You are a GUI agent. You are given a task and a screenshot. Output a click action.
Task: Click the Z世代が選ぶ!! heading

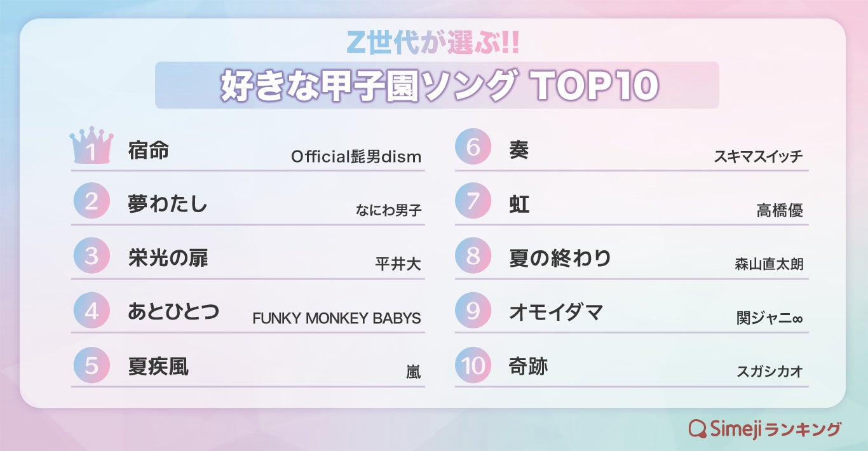click(435, 43)
